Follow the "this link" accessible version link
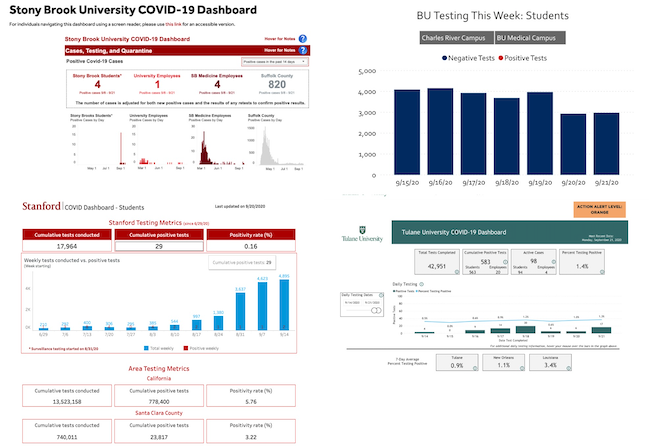This screenshot has height=446, width=649. 173,24
